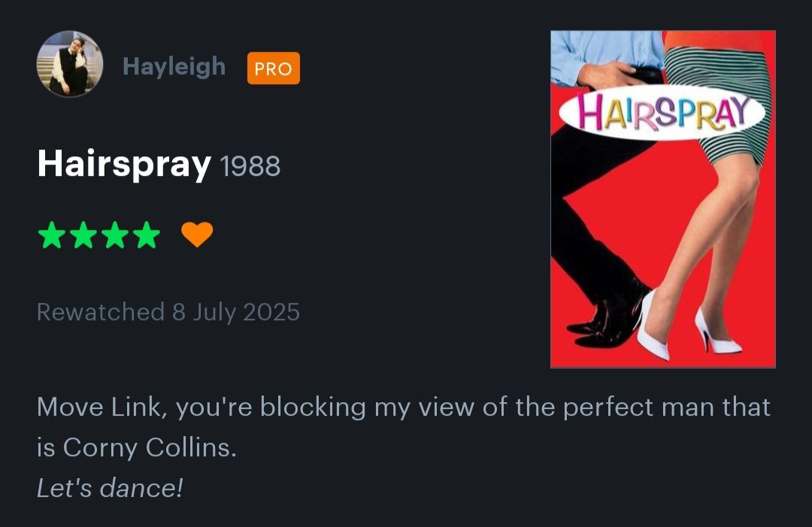Open the Hayleigh username link
Screen dimensions: 812x527
point(174,67)
